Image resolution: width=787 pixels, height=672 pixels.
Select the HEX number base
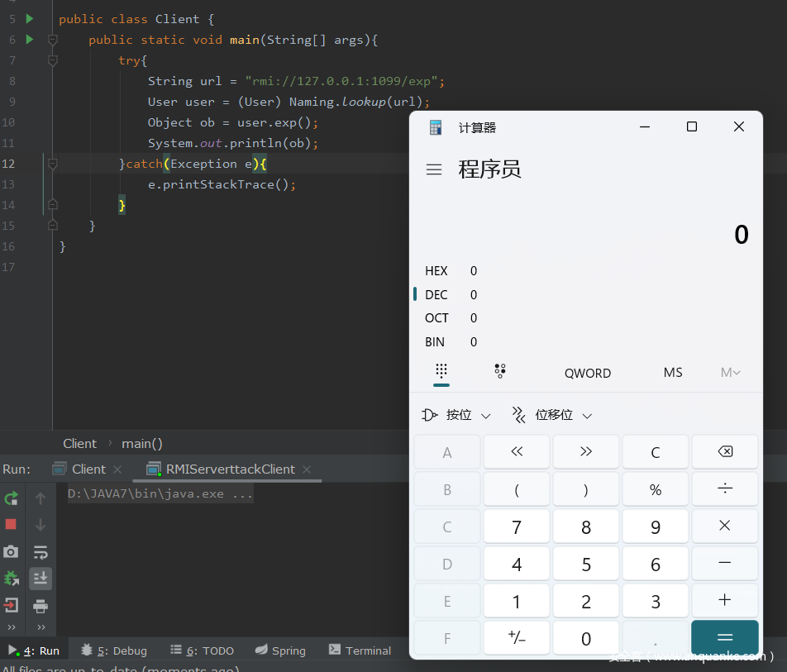(x=436, y=271)
